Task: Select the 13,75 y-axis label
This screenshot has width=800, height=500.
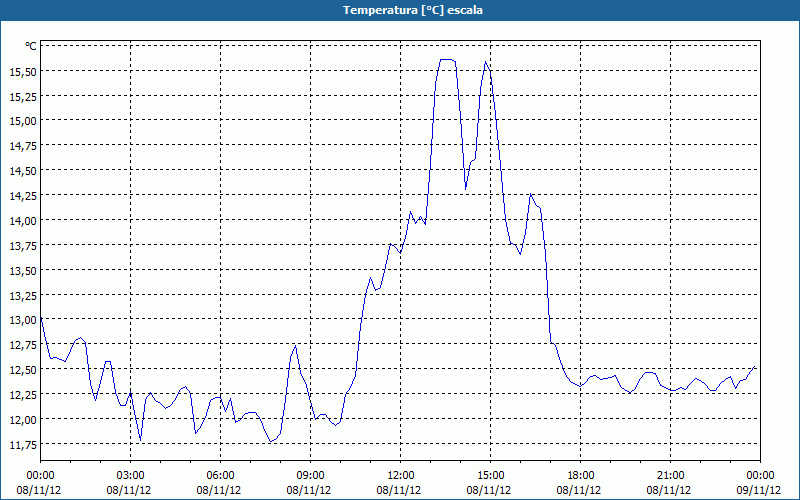Action: pyautogui.click(x=23, y=245)
